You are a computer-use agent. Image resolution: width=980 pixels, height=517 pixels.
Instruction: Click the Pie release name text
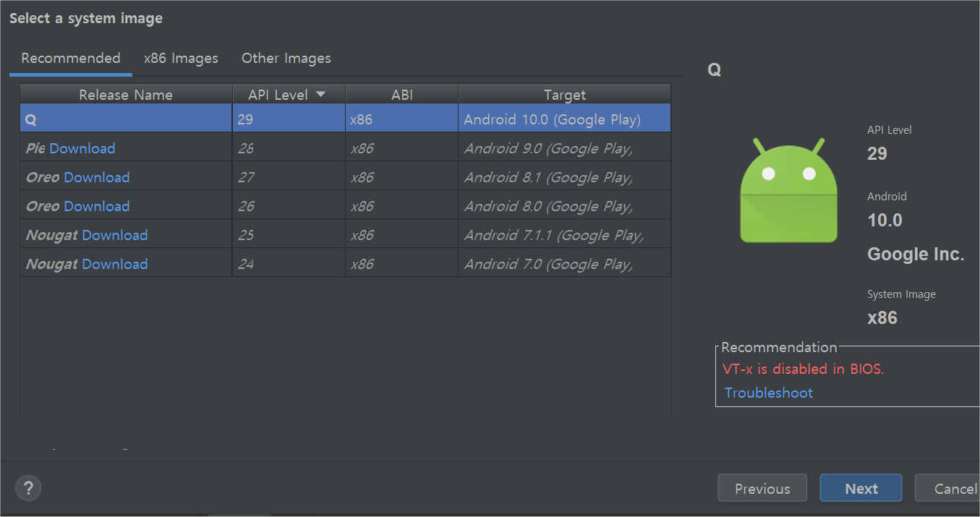click(35, 148)
